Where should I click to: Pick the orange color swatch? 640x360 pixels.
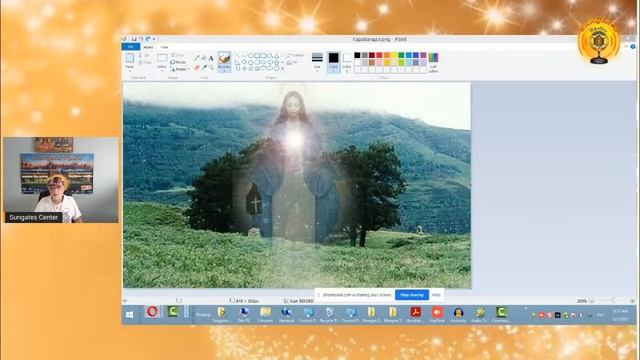(387, 55)
